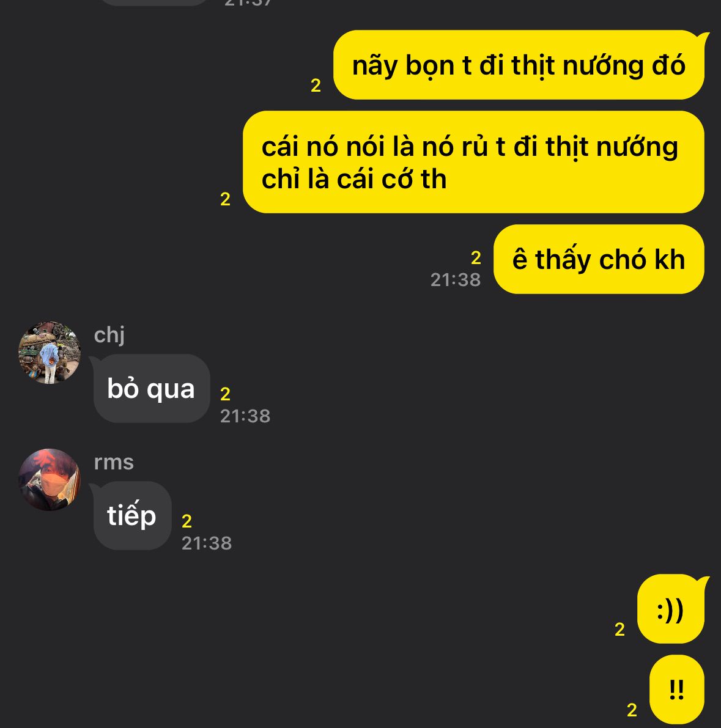The height and width of the screenshot is (728, 721).
Task: Tap the 21:38 timestamp beside 'tiếp'
Action: (207, 543)
